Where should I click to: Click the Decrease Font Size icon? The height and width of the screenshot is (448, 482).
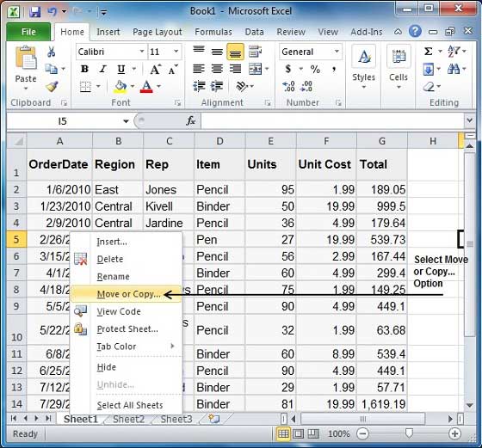[173, 70]
